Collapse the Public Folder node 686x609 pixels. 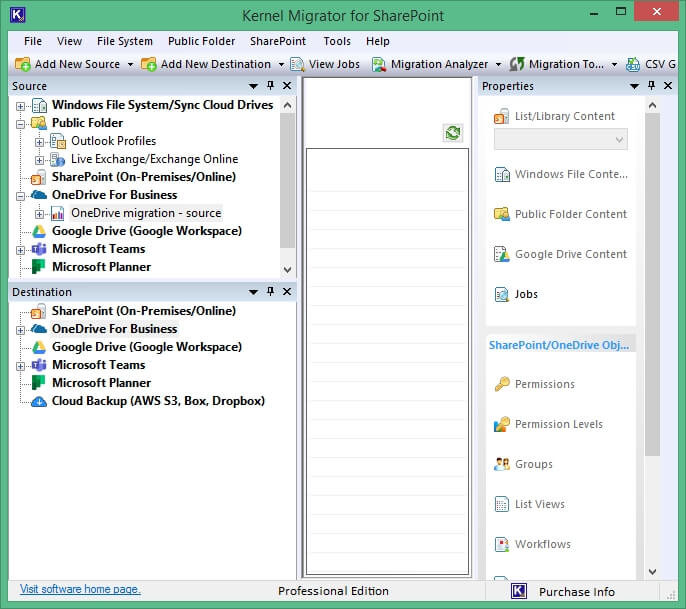coord(20,124)
